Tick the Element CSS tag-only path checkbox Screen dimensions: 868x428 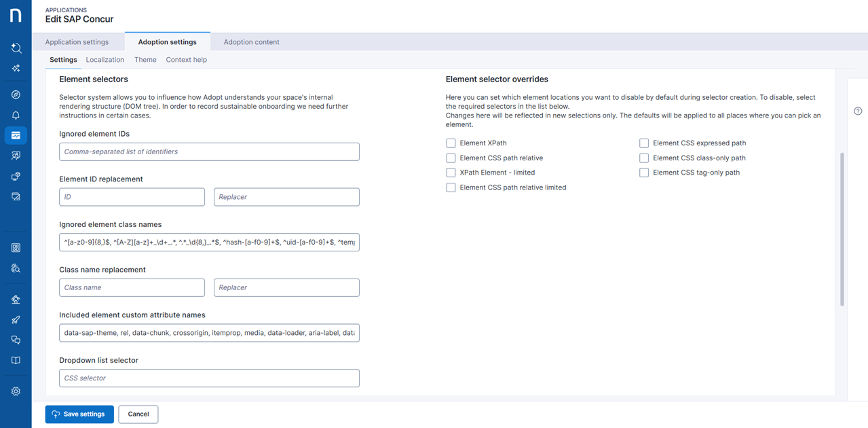point(644,173)
